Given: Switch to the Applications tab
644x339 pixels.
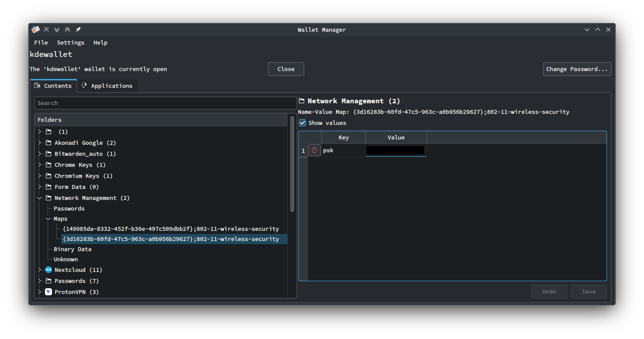Looking at the screenshot, I should tap(107, 86).
